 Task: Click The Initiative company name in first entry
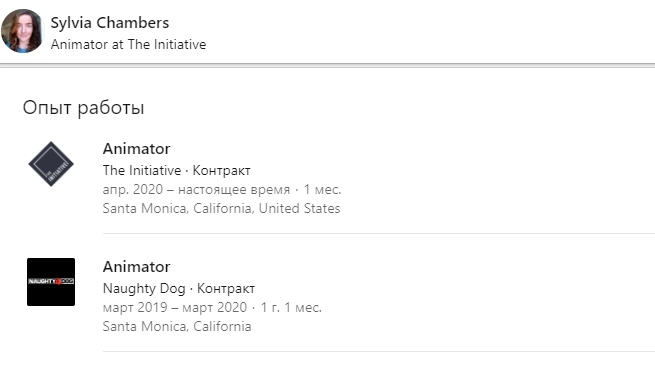click(142, 170)
